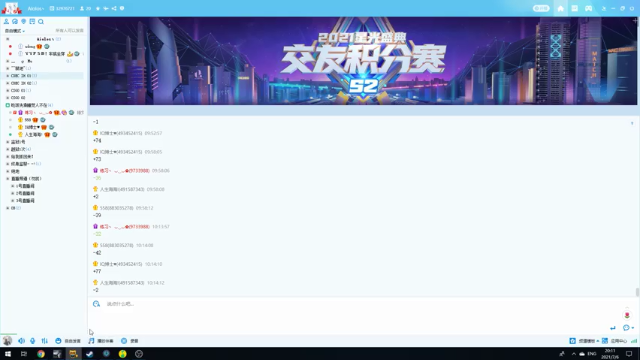Click the location pin icon above the channel list
This screenshot has width=640, height=360.
click(x=23, y=21)
